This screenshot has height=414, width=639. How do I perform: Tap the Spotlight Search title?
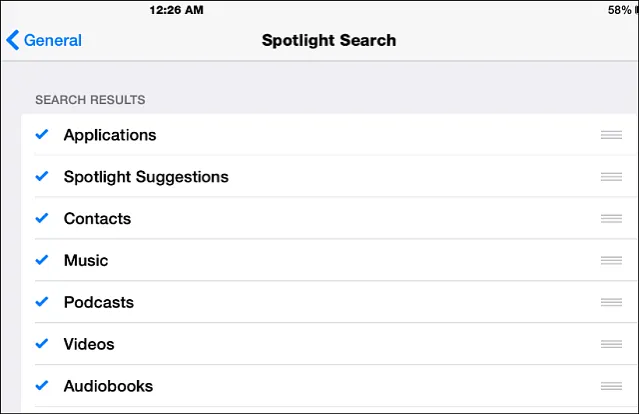[329, 41]
